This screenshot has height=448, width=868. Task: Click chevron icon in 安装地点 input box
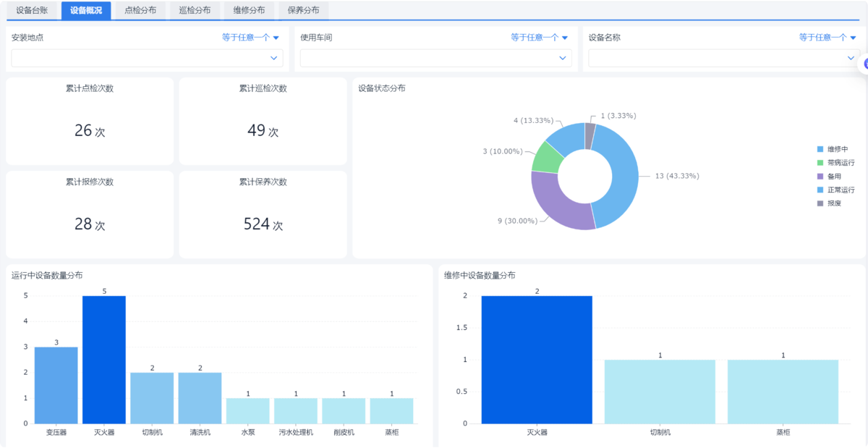274,58
